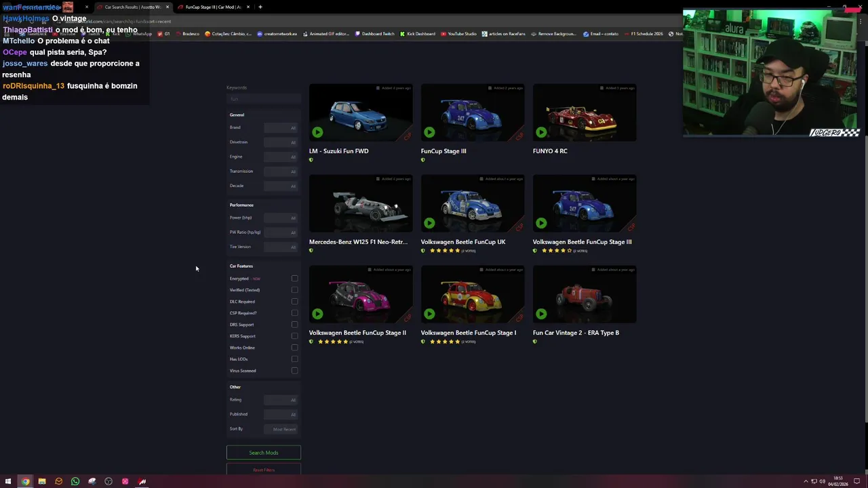Click red link icon on Beetle FunCup Stage II card

(x=408, y=318)
